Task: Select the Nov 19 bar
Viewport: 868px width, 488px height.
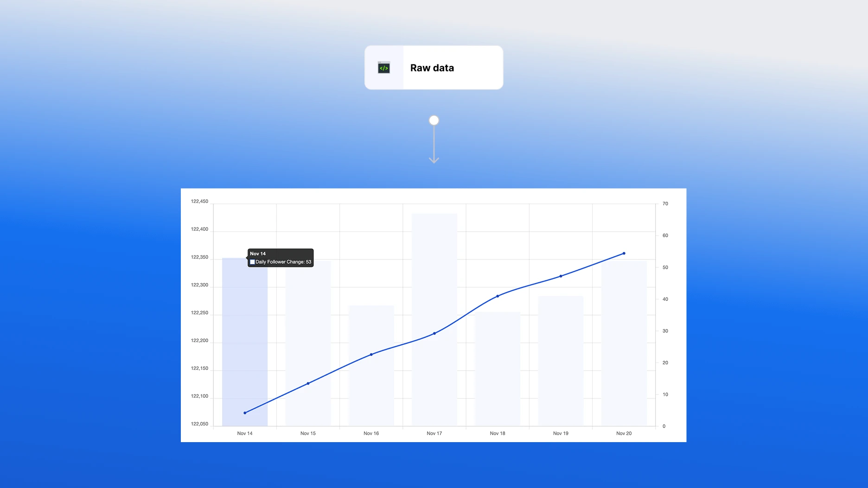Action: 561,361
